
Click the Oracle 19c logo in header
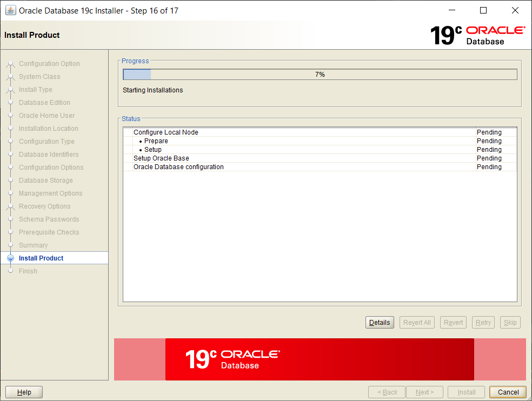click(x=477, y=35)
